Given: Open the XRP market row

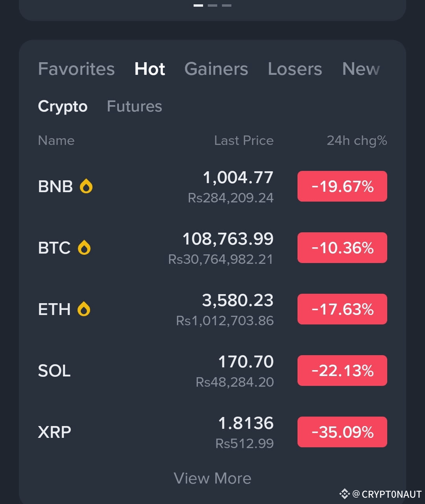Looking at the screenshot, I should [213, 432].
